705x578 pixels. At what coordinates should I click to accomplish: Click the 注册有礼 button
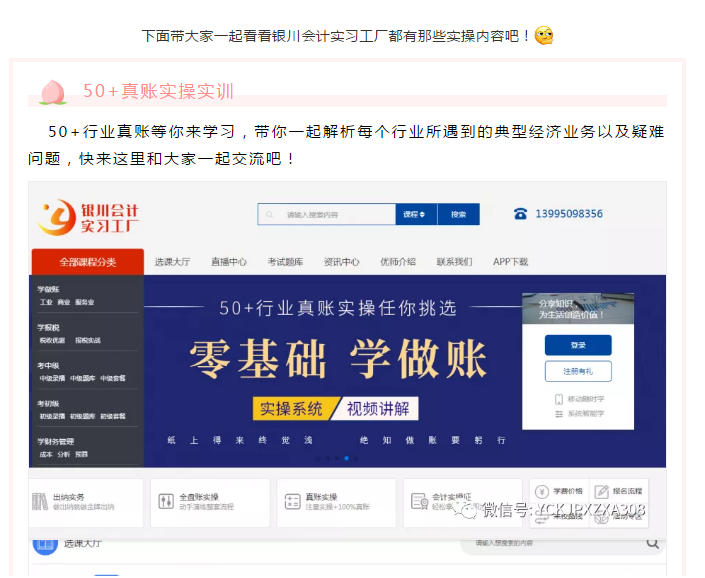click(x=578, y=371)
